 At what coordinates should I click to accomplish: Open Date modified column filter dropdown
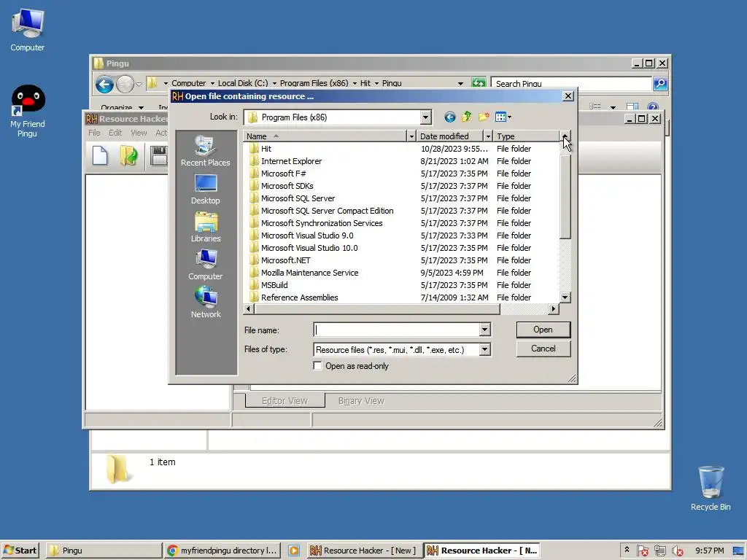[487, 136]
